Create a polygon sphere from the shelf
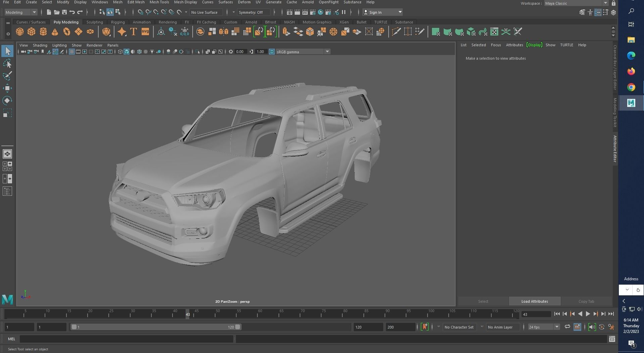 coord(20,32)
